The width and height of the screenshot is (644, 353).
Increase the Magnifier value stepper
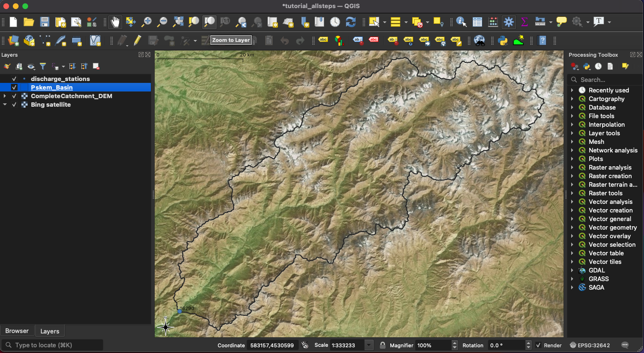455,343
